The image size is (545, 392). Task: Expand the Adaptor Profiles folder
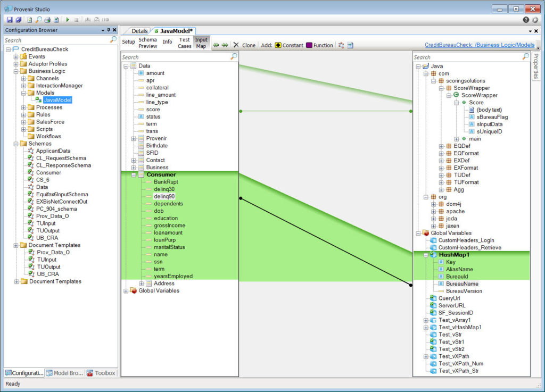click(16, 64)
